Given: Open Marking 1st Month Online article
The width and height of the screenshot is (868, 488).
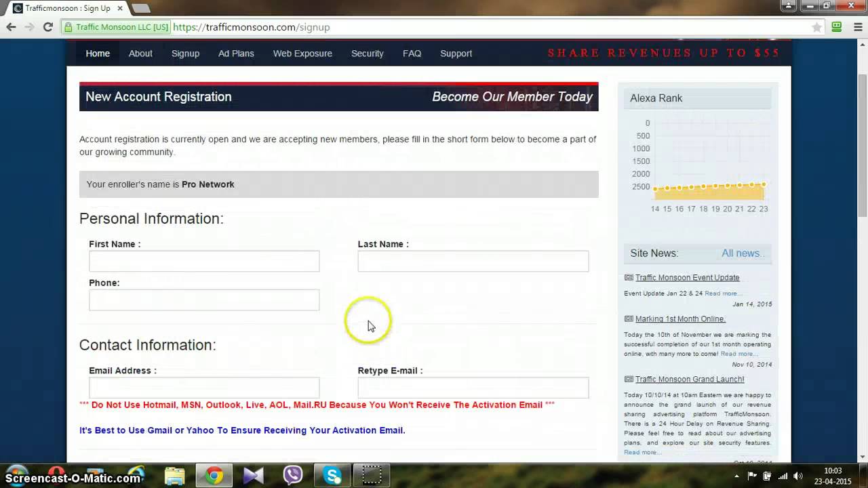Looking at the screenshot, I should [x=680, y=319].
